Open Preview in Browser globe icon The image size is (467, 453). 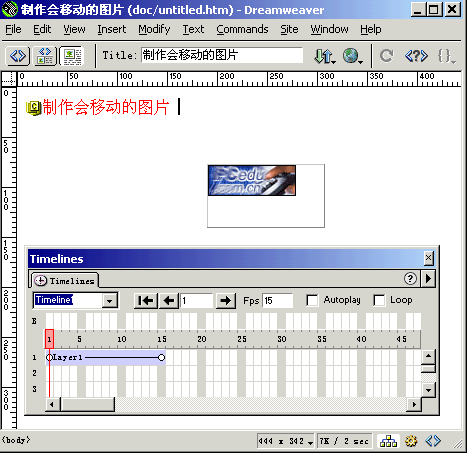[x=352, y=56]
